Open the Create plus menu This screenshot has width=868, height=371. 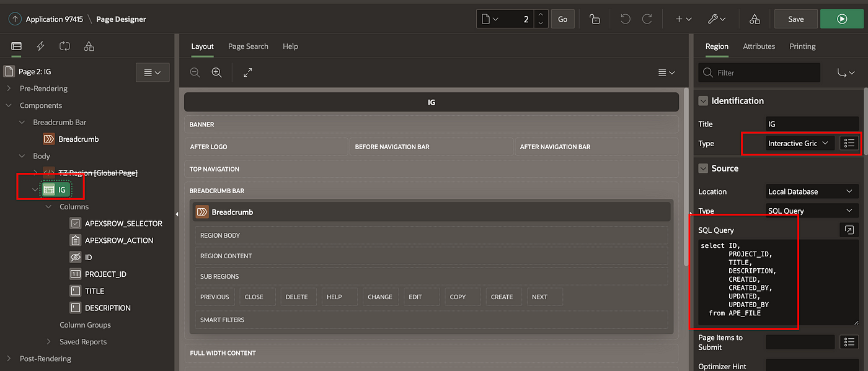(x=683, y=19)
